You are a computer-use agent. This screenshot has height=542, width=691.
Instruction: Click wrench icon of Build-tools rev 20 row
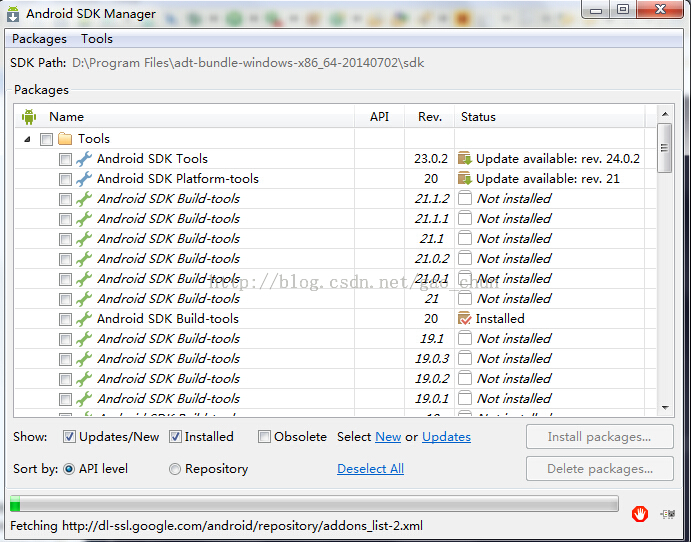click(x=84, y=319)
